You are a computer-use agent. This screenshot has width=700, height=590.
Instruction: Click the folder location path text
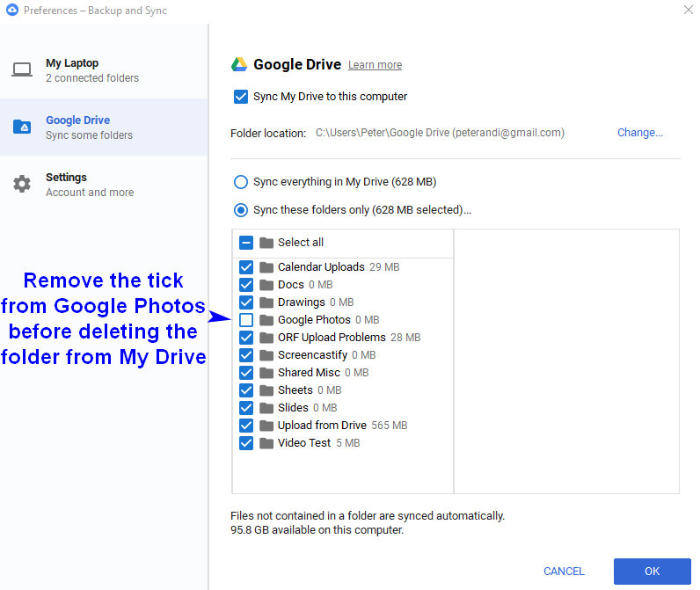(x=441, y=133)
